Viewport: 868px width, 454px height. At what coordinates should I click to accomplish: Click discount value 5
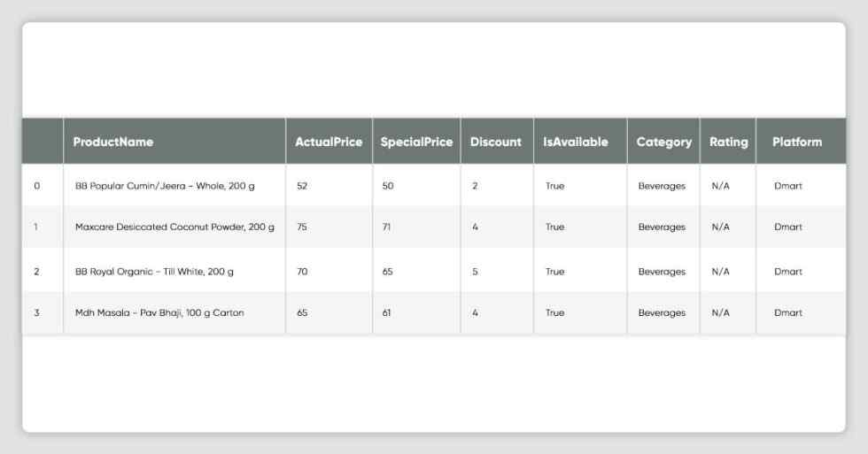[x=475, y=272]
